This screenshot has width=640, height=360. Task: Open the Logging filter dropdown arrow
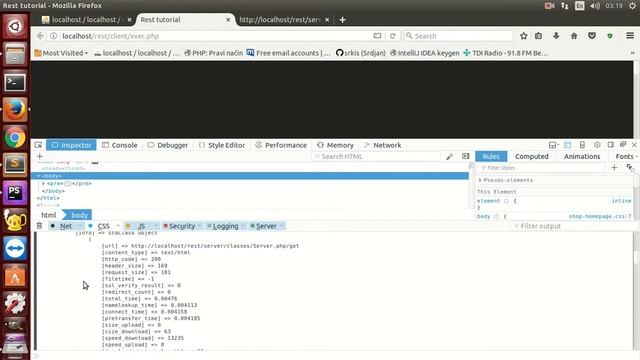coord(243,226)
